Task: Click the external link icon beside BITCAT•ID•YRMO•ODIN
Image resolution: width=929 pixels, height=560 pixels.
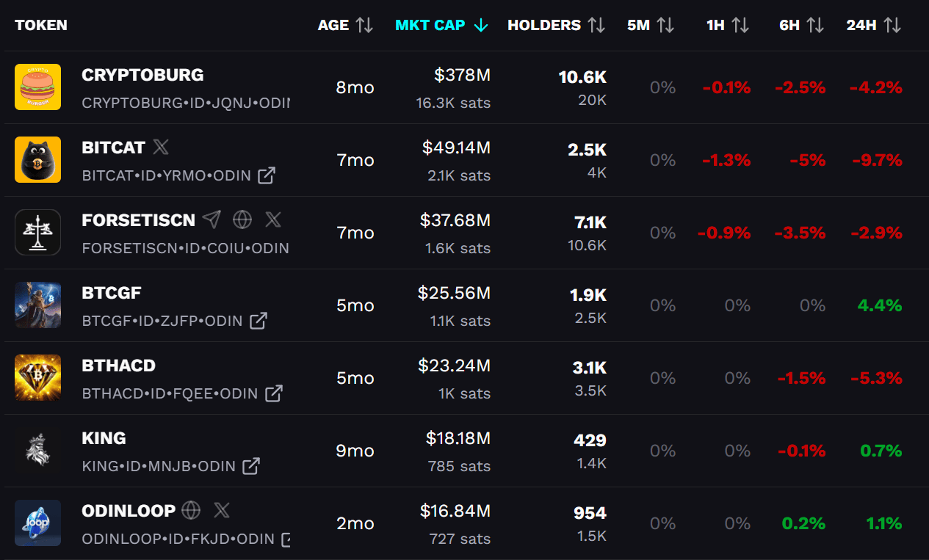Action: [x=267, y=175]
